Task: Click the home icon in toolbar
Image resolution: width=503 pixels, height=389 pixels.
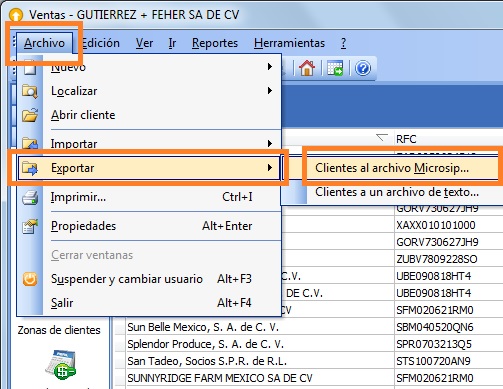Action: tap(307, 68)
